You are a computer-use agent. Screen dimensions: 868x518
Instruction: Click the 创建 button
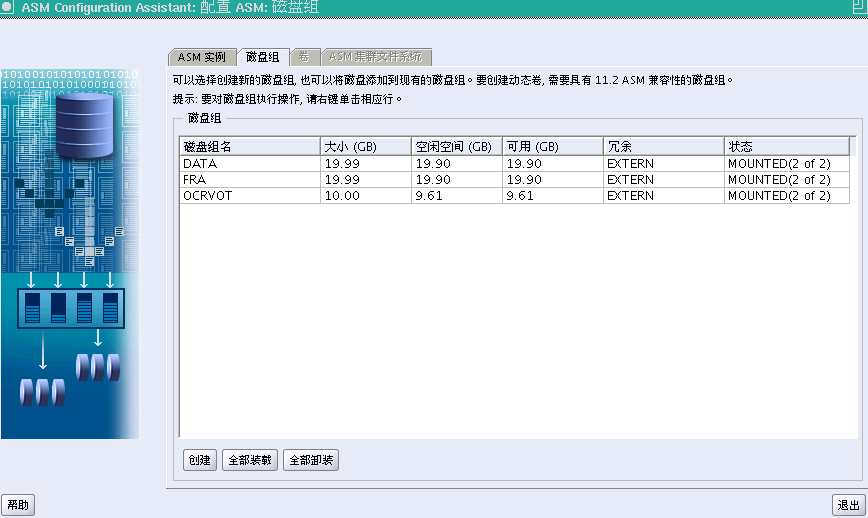(x=199, y=460)
